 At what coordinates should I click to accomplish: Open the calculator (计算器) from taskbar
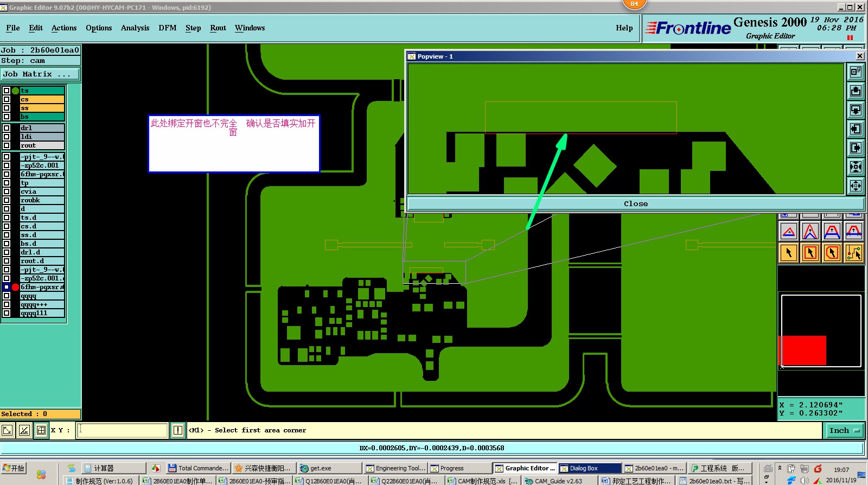113,468
